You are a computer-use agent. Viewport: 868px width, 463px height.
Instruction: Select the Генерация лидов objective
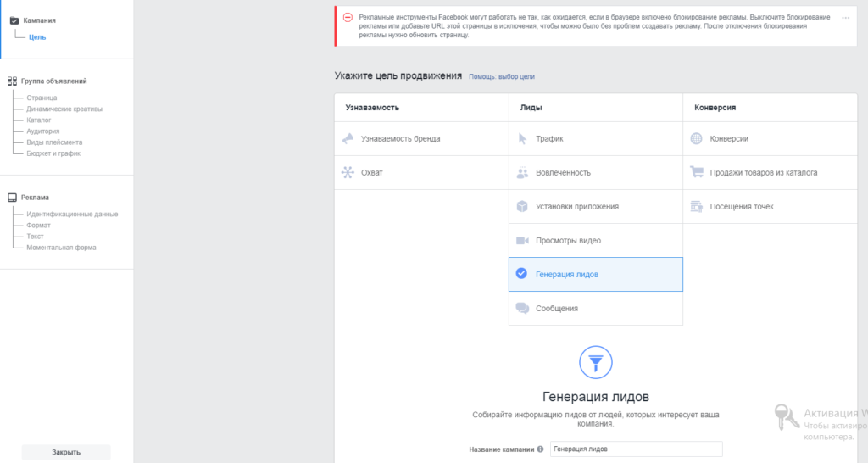(x=596, y=274)
